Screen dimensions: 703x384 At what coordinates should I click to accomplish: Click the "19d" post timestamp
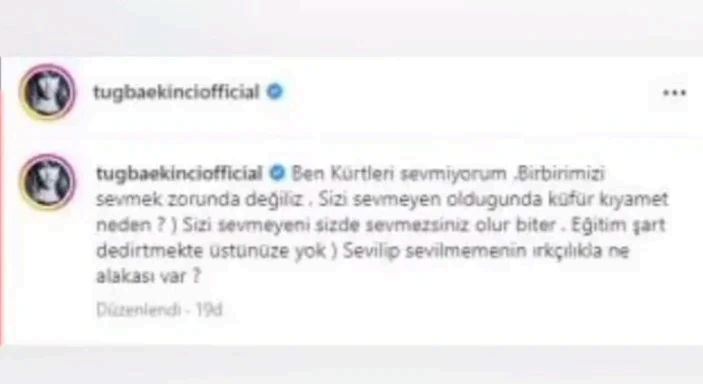pyautogui.click(x=208, y=310)
